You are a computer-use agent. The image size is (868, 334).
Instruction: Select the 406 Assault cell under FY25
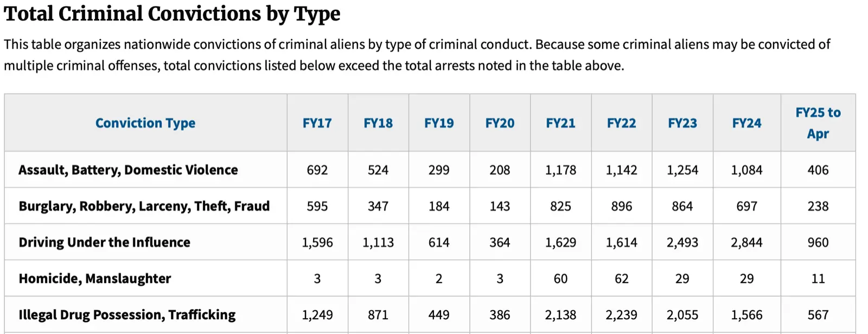(x=818, y=170)
